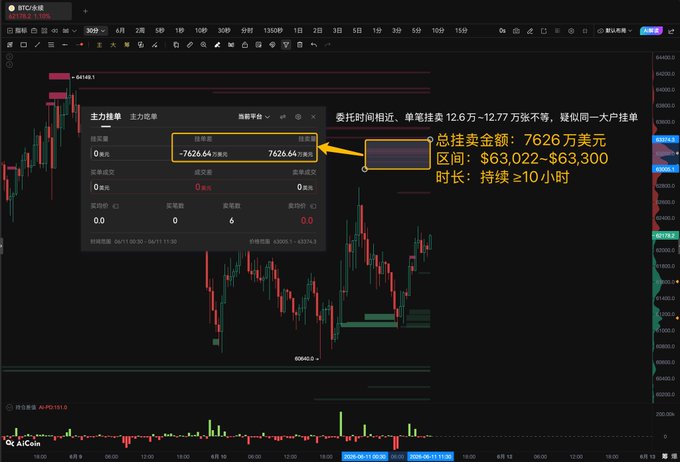Viewport: 680px width, 462px height.
Task: Click the AI-PD:151.0 indicator label
Action: point(53,407)
